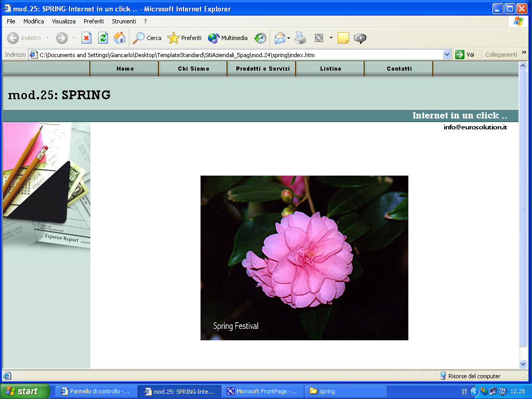Switch to Pannello di controllo taskbar window
Screen dimensions: 532x399
coord(96,392)
